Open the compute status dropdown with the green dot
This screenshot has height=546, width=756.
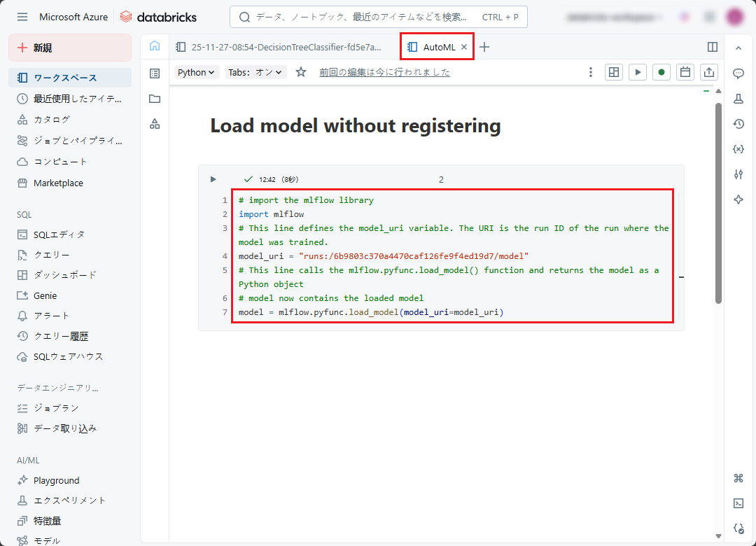click(x=661, y=72)
